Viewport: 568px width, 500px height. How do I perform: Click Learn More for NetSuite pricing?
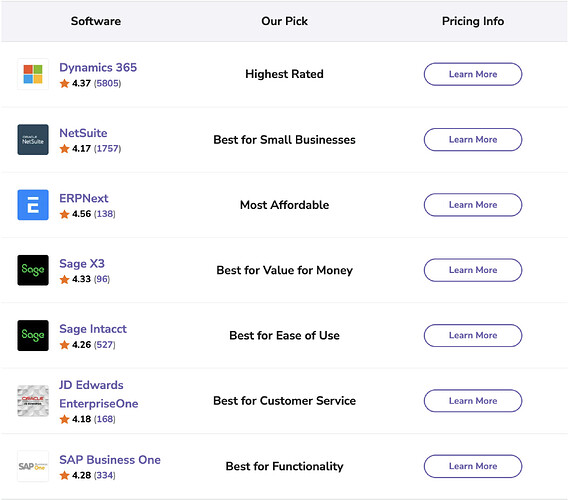tap(473, 139)
